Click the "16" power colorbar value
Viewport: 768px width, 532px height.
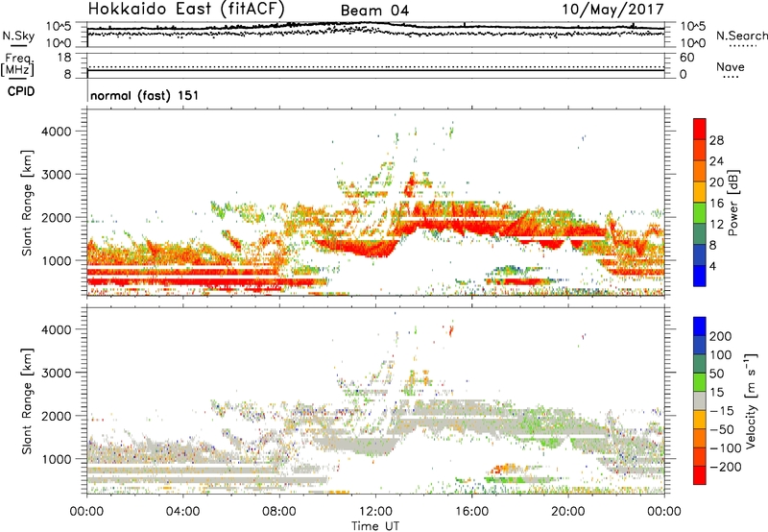pos(716,204)
